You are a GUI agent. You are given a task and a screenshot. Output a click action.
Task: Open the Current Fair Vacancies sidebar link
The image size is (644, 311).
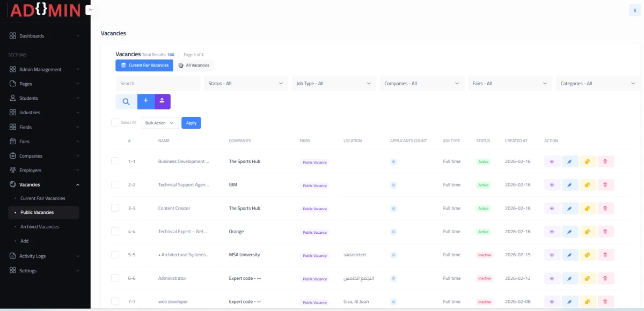pos(42,198)
